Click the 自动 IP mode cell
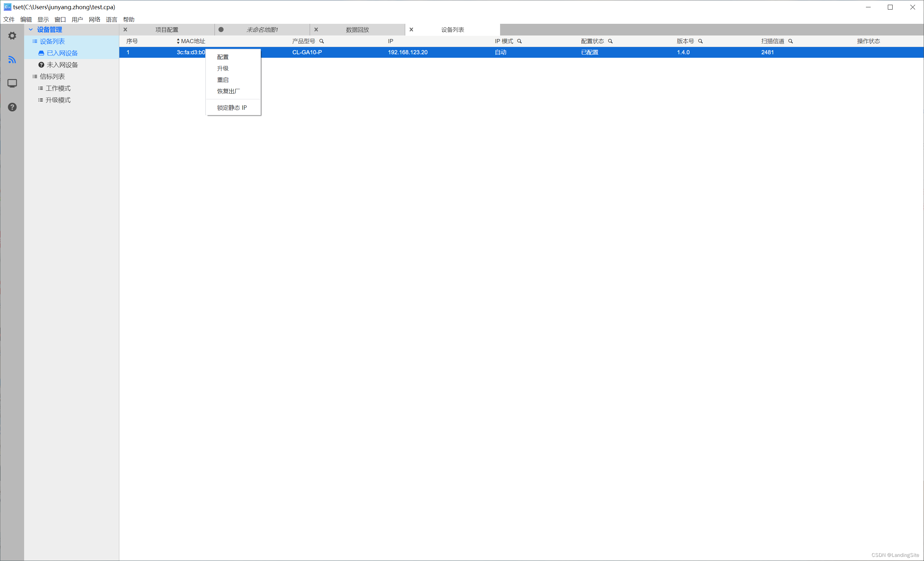Screen dimensions: 924x561 click(501, 52)
